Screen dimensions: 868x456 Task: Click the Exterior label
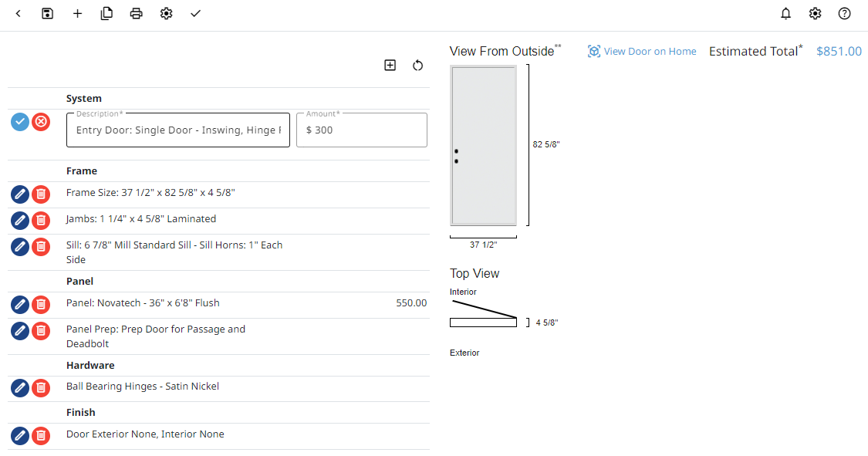pyautogui.click(x=464, y=353)
